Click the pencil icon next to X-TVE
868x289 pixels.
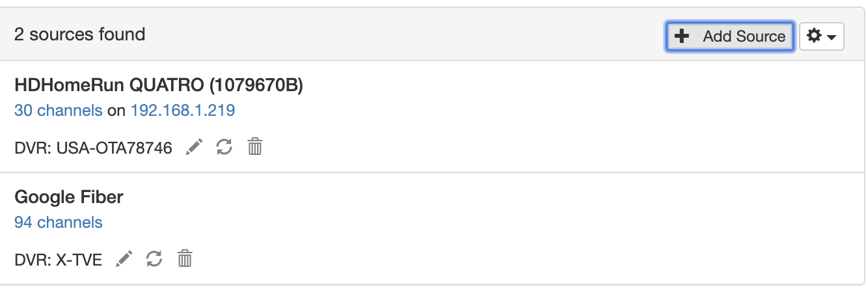tap(124, 260)
